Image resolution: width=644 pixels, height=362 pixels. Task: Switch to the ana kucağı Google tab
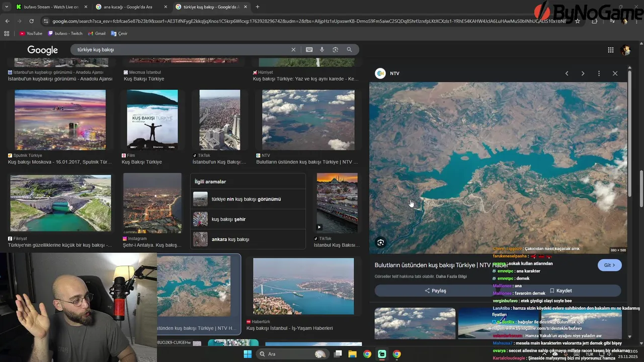tap(132, 7)
